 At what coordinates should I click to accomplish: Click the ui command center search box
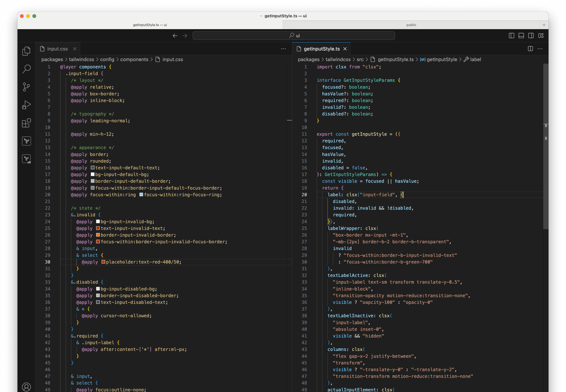click(294, 36)
